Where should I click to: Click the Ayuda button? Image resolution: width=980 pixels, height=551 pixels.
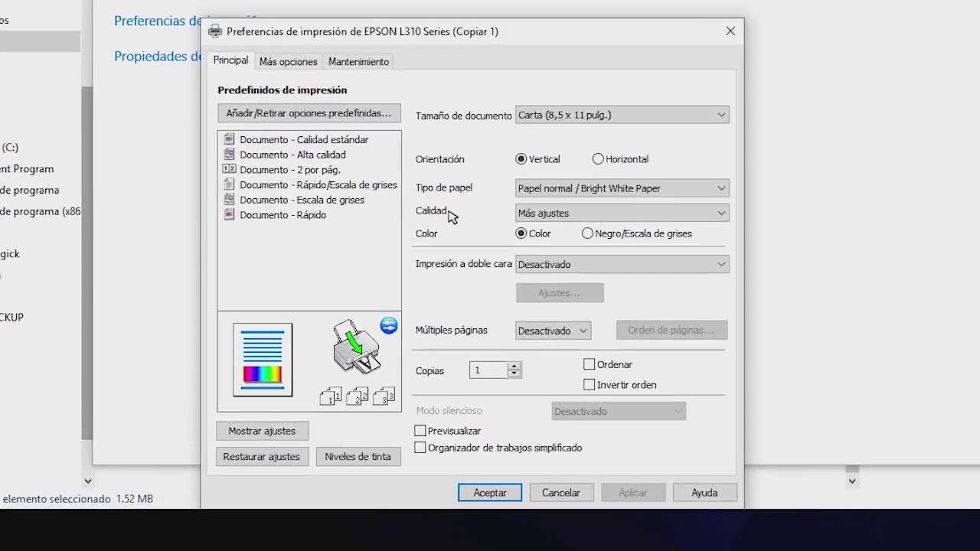(x=704, y=493)
